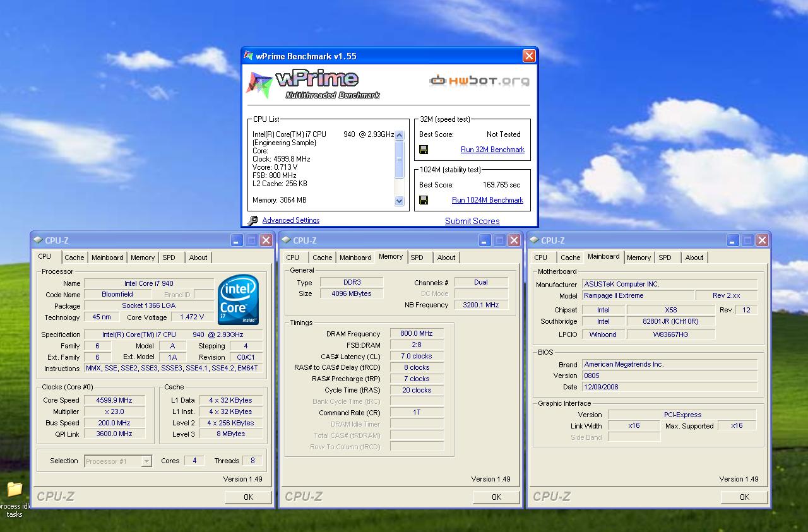Click OK in right CPU-Z Mainboard window
Viewport: 808px width, 532px height.
[744, 497]
